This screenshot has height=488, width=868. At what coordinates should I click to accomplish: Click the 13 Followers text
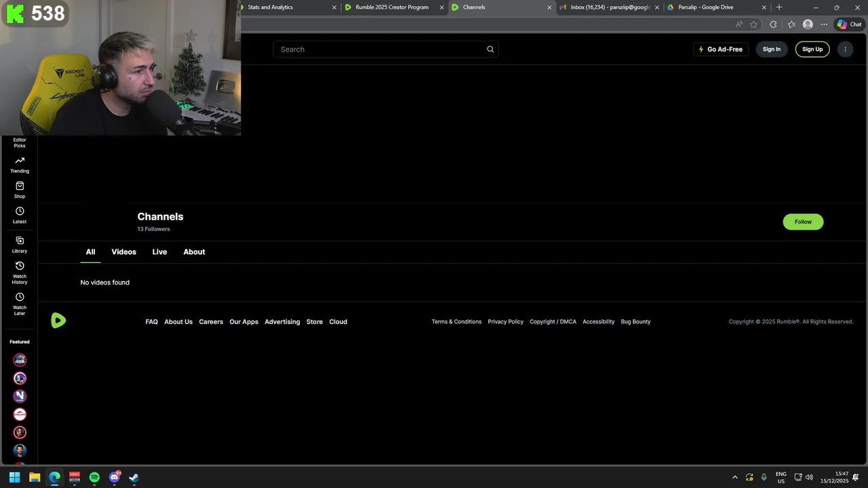coord(154,229)
